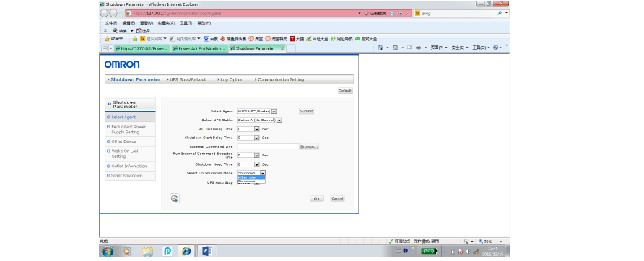Open the Select UPS Outlet dropdown
This screenshot has width=644, height=261.
279,120
